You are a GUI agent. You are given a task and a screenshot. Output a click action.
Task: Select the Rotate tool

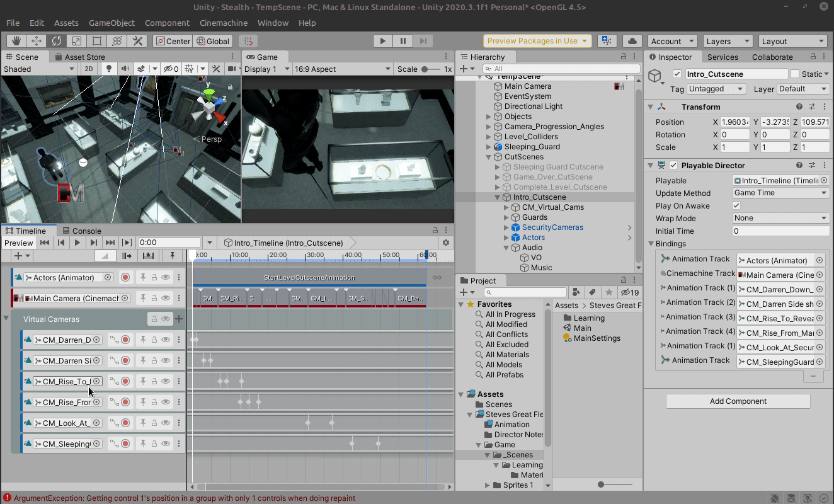(57, 41)
